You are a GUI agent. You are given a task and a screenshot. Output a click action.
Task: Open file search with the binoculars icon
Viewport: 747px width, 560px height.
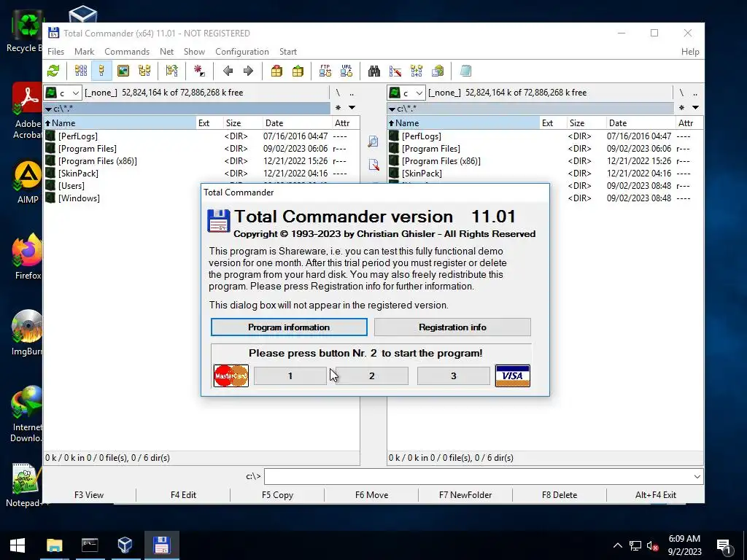[x=374, y=71]
